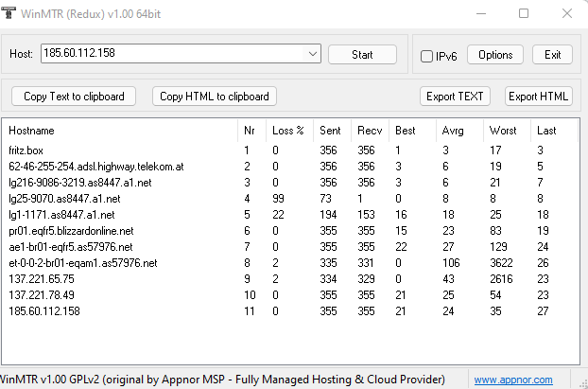This screenshot has height=389, width=588.
Task: Click the Export HTML button
Action: (x=539, y=97)
